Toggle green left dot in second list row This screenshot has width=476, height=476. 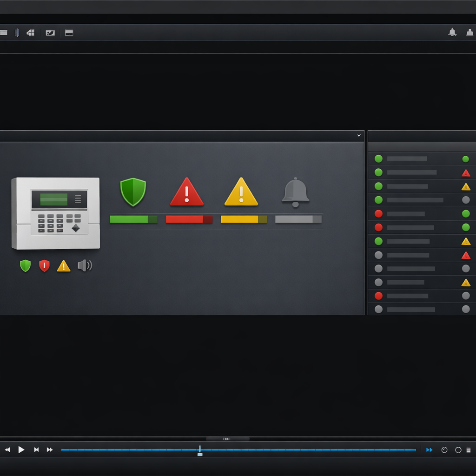click(378, 172)
